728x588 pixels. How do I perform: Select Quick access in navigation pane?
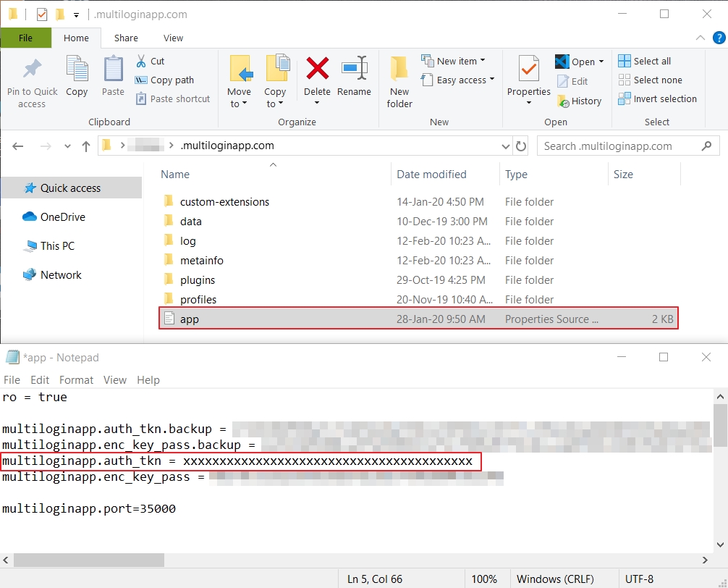71,188
